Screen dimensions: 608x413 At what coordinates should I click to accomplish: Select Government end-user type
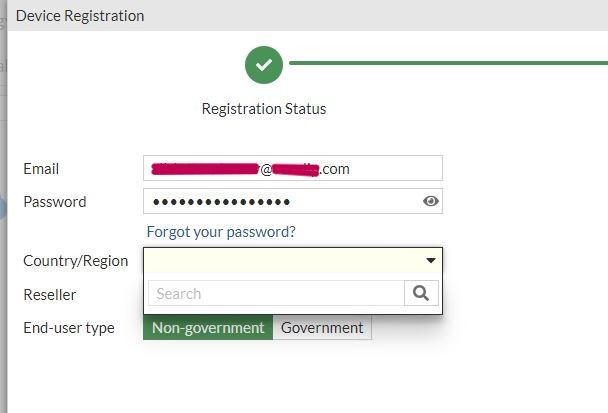pyautogui.click(x=322, y=328)
